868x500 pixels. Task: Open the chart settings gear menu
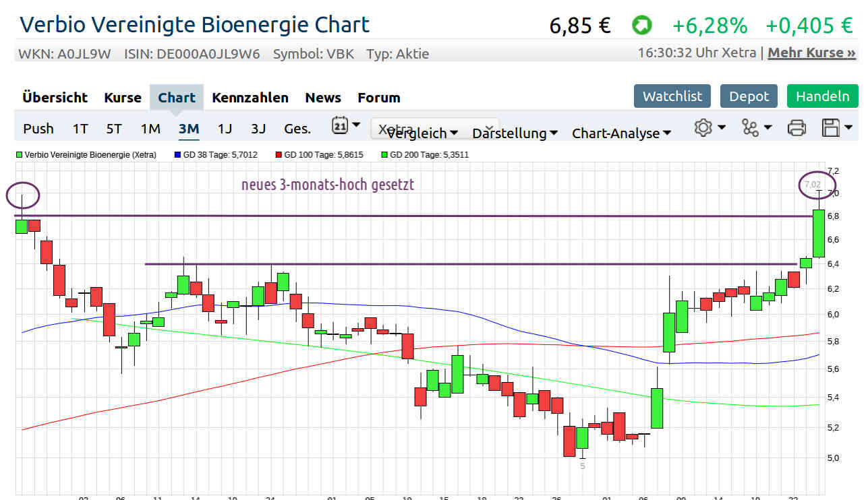point(710,127)
